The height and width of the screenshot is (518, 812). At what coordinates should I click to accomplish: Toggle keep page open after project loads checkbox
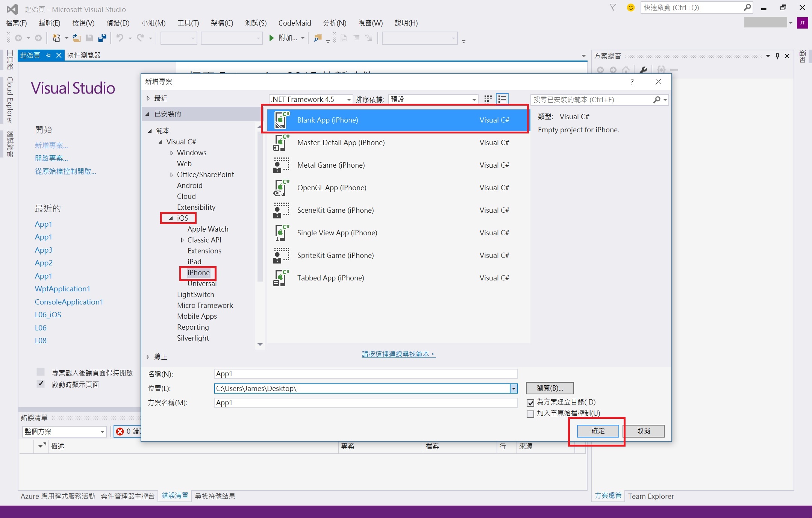(x=41, y=372)
